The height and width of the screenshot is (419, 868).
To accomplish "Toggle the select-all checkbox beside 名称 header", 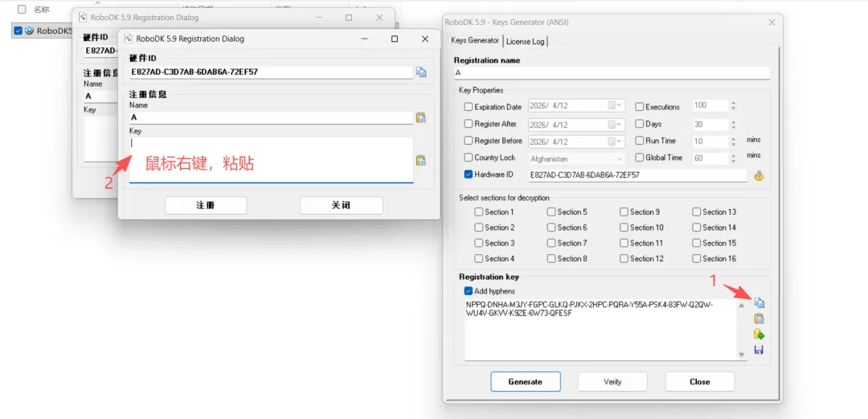I will click(x=22, y=9).
